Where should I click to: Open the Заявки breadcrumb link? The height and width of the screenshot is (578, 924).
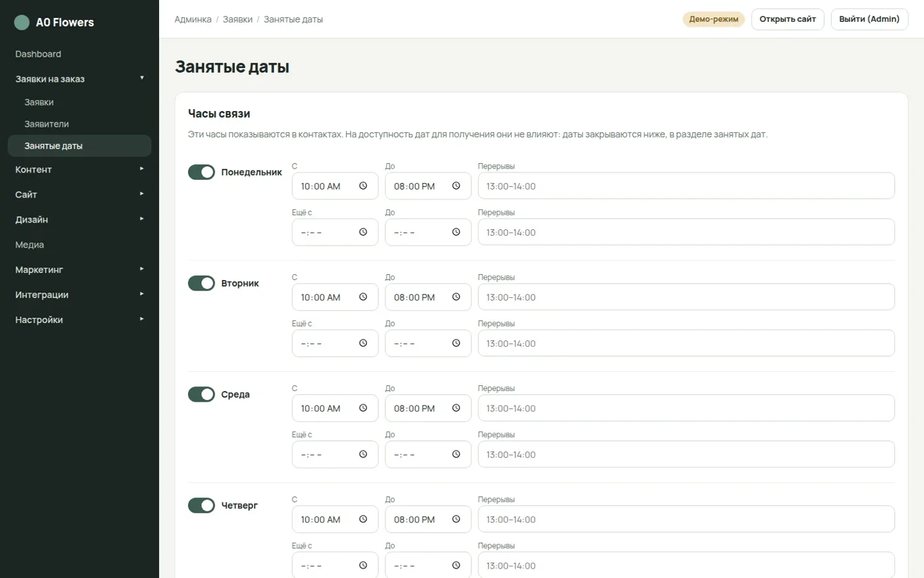(238, 19)
